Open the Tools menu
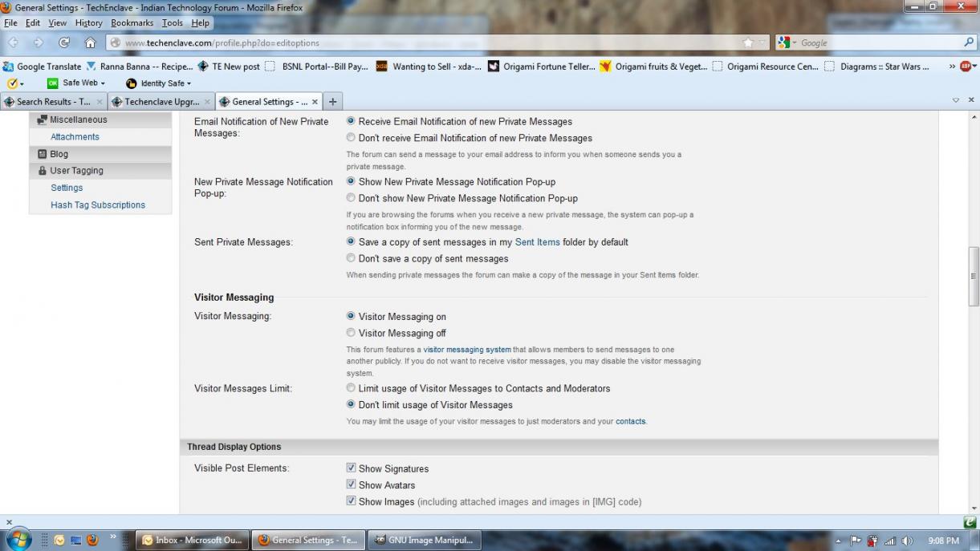Image resolution: width=980 pixels, height=551 pixels. tap(173, 23)
